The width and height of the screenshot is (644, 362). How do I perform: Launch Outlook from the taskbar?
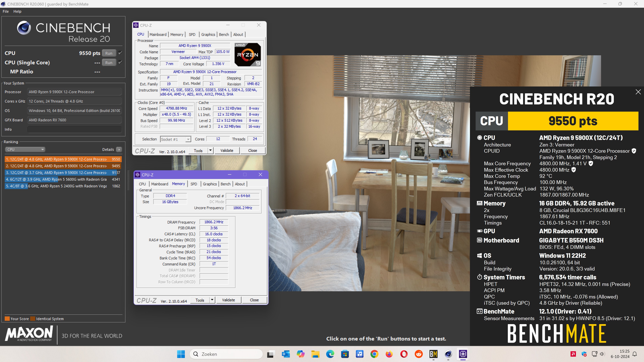pos(285,354)
